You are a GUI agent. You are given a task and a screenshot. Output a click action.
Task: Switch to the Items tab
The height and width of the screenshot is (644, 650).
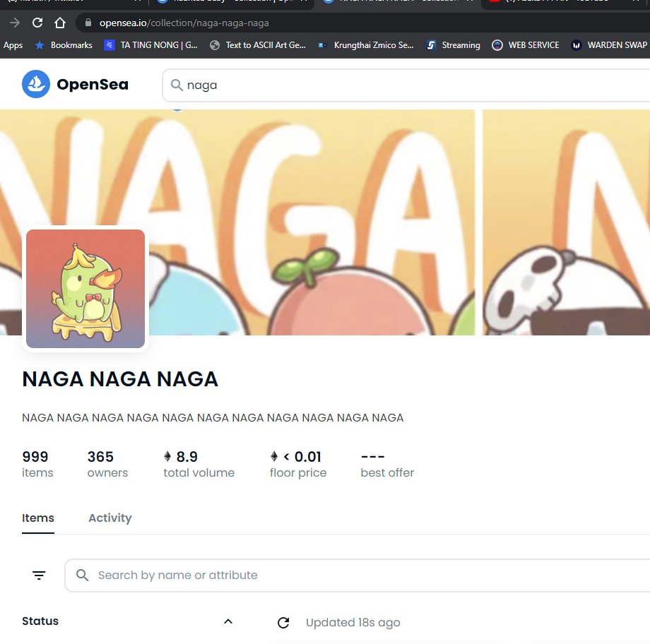click(38, 518)
